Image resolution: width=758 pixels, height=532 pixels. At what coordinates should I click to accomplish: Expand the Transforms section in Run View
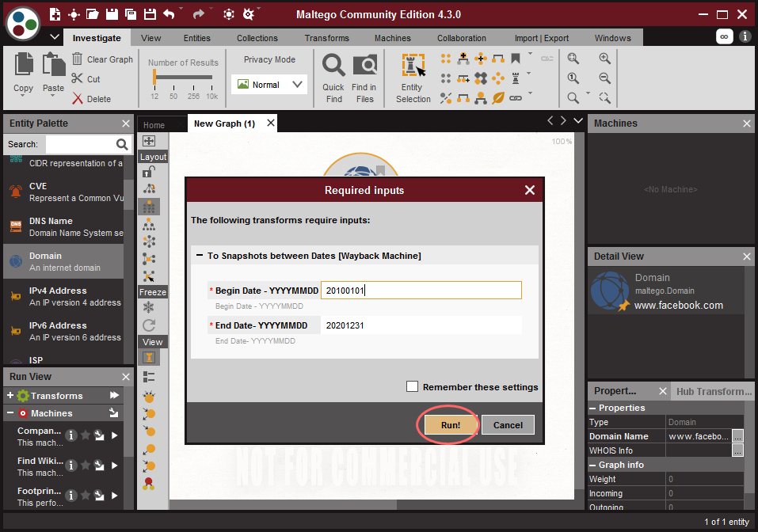coord(10,395)
